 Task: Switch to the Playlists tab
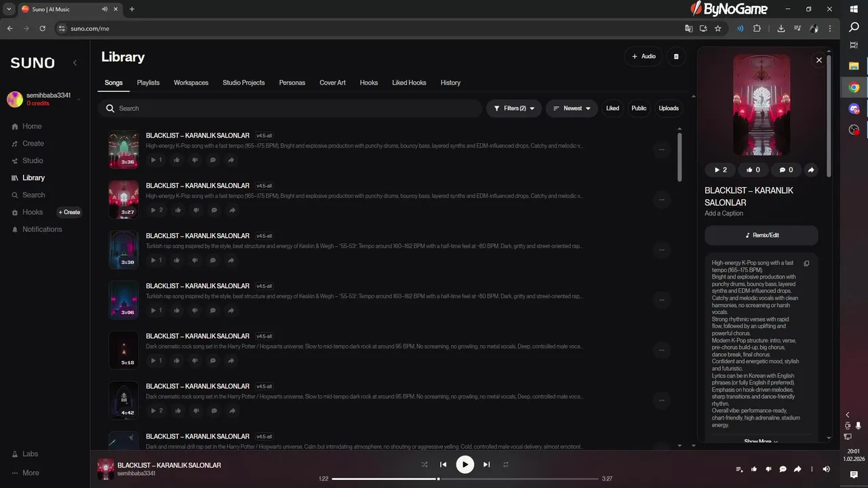tap(148, 83)
